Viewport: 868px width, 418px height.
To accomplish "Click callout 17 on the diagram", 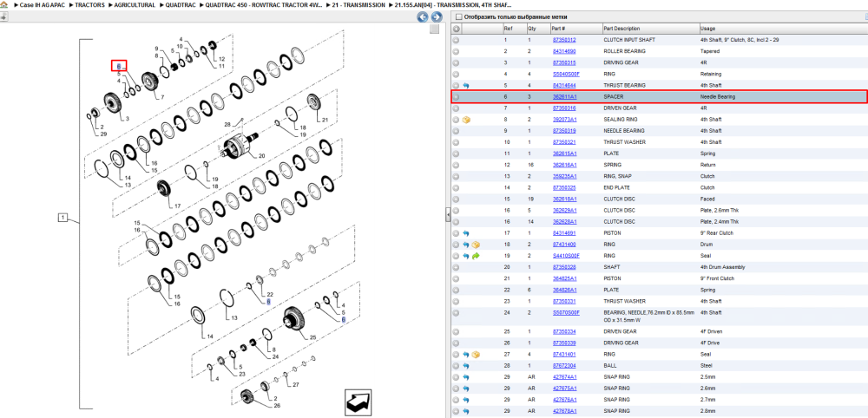I will (177, 206).
